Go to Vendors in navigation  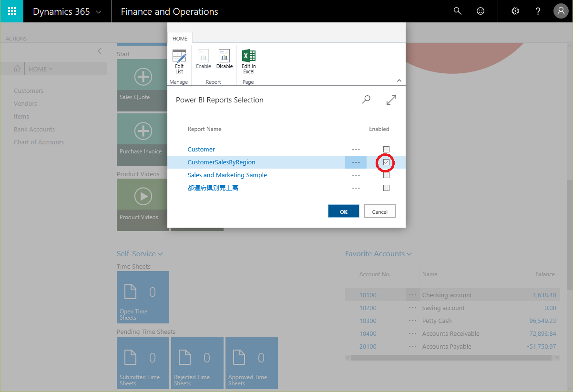coord(25,103)
